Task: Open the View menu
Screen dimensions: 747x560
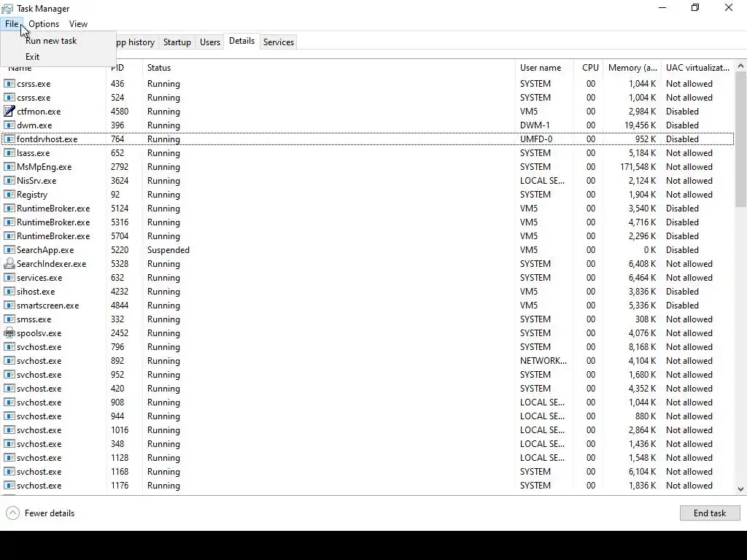Action: tap(78, 24)
